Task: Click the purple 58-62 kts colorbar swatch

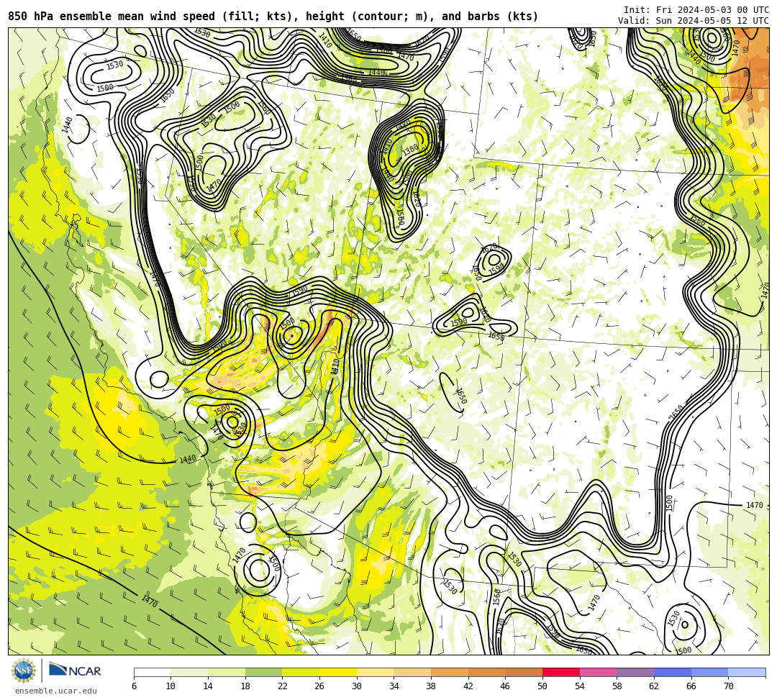Action: point(635,672)
